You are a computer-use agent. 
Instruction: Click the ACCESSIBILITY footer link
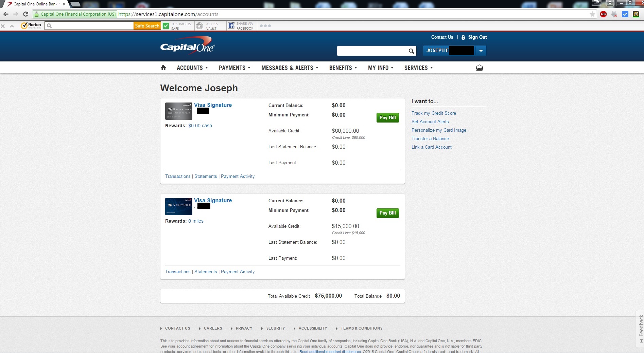point(313,329)
